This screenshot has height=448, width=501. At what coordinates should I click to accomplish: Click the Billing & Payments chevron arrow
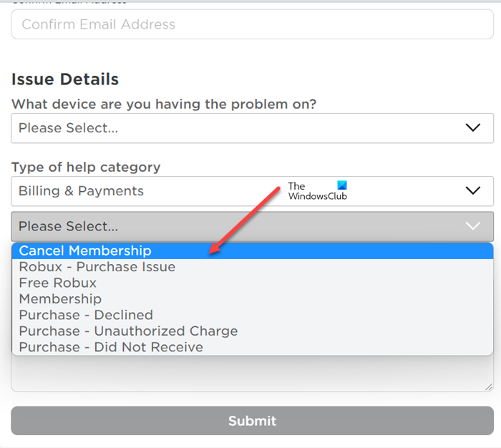(472, 191)
